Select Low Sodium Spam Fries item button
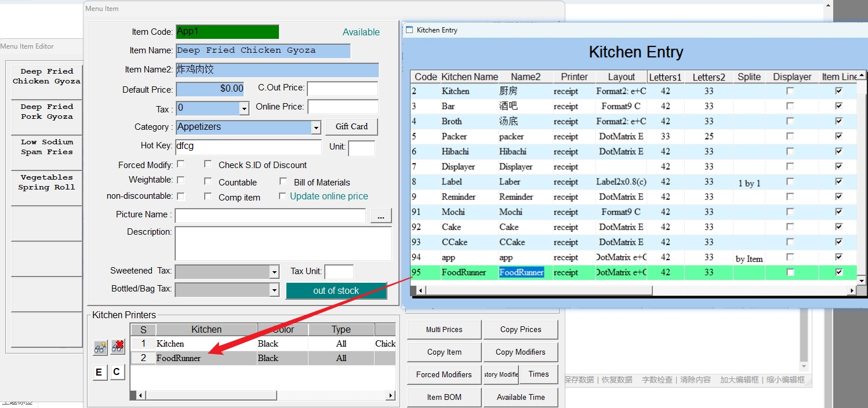The height and width of the screenshot is (408, 868). click(x=46, y=152)
